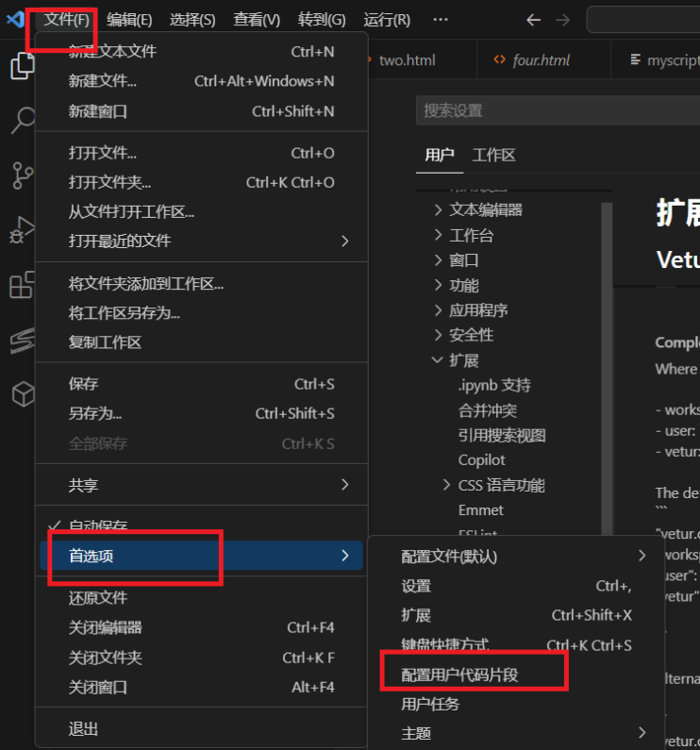Click the VS Code logo icon
The width and height of the screenshot is (700, 750).
coord(15,20)
